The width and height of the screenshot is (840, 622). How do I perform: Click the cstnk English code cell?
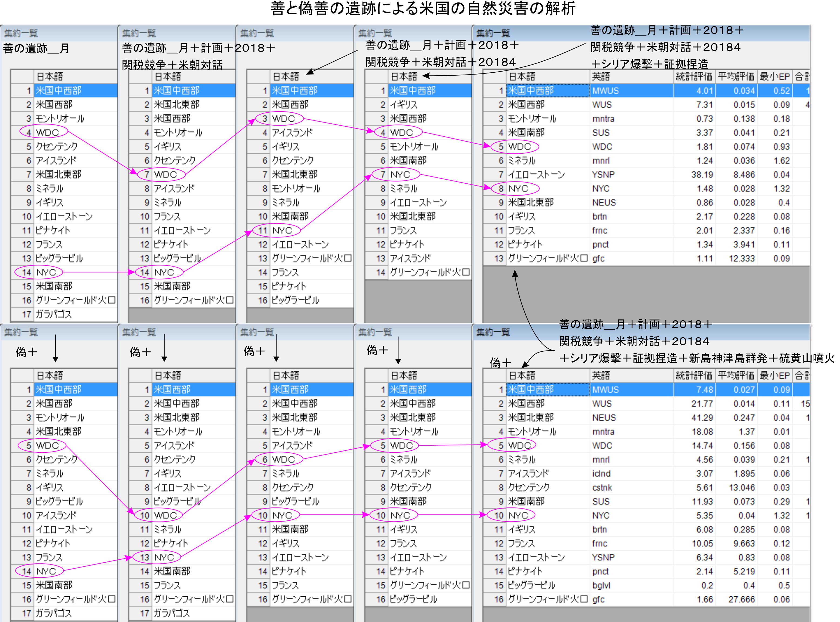[x=602, y=487]
